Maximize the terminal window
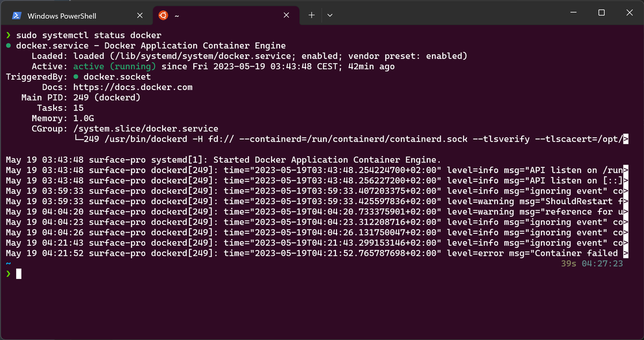Screen dimensions: 644x340 point(602,12)
